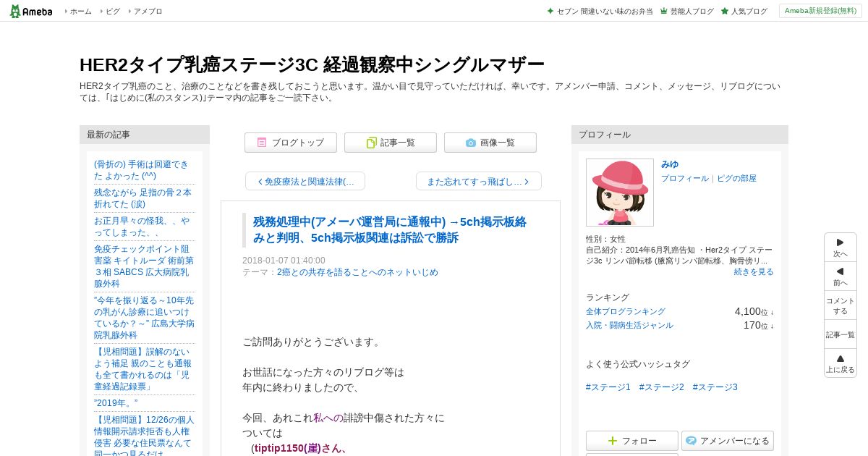Open article title 残務処理中 heading link
This screenshot has height=456, width=868.
pyautogui.click(x=390, y=229)
